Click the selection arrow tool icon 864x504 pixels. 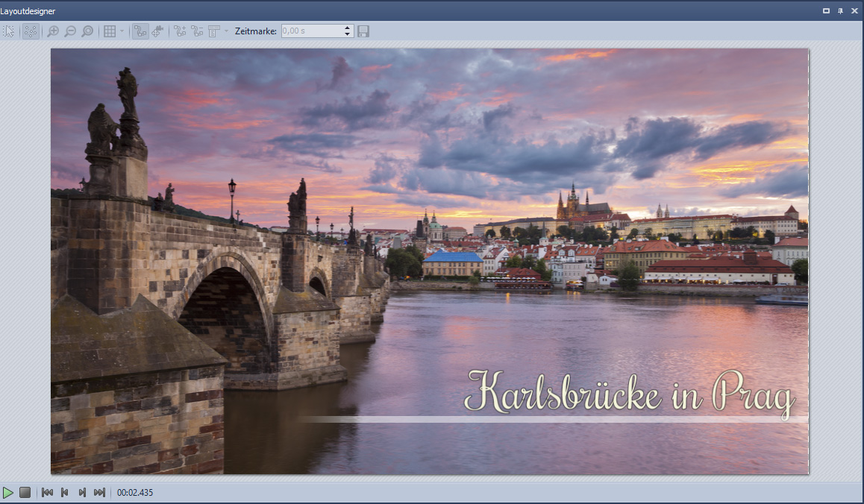9,31
